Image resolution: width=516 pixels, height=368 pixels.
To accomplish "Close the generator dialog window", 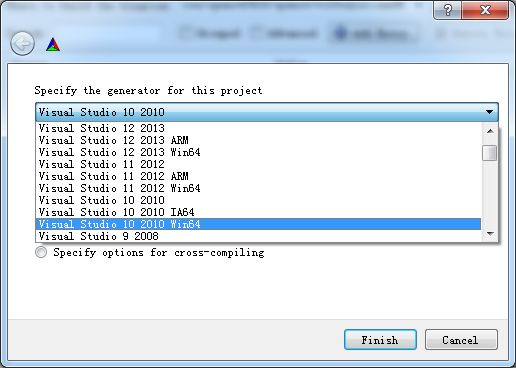I will 485,10.
